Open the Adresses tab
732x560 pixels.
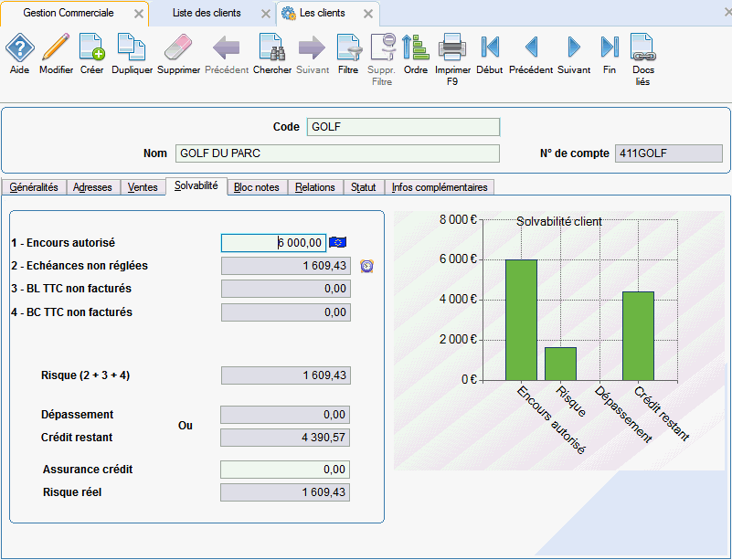pos(92,187)
